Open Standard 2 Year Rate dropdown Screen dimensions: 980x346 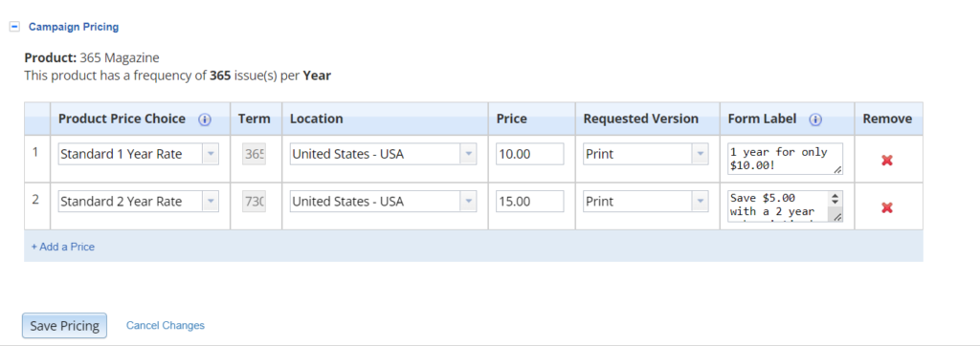[138, 202]
